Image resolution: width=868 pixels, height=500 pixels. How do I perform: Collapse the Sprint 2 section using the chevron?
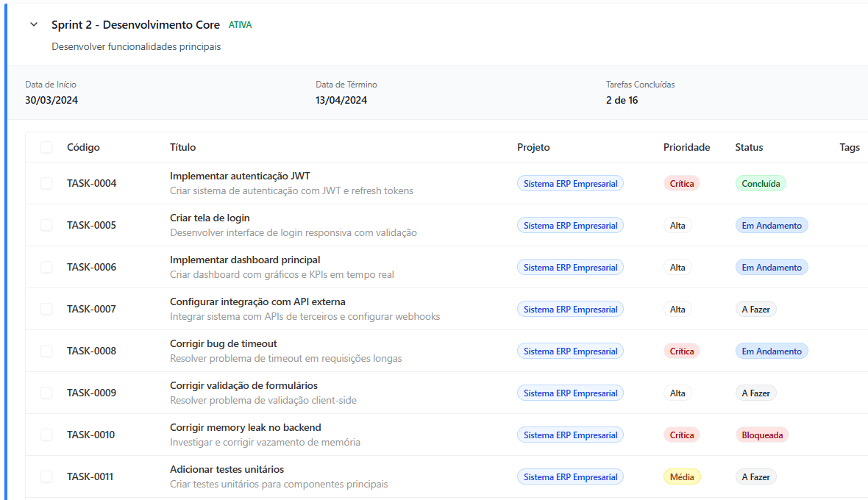(x=33, y=24)
